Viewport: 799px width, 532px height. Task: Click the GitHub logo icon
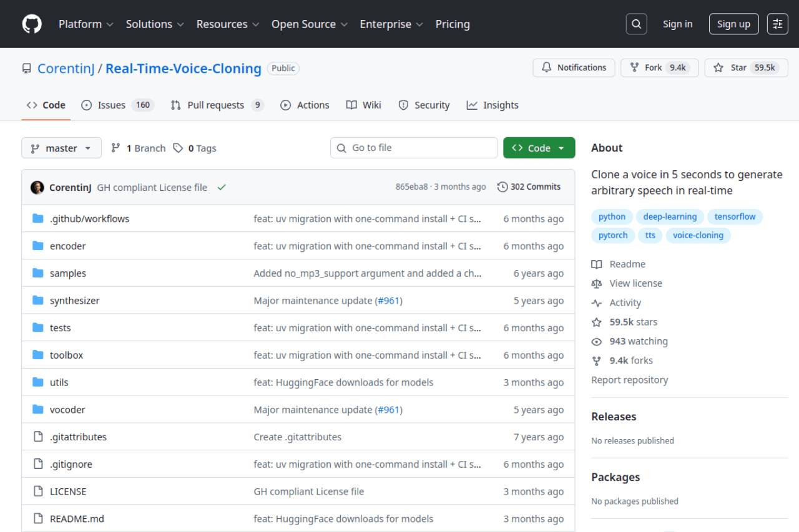(x=32, y=24)
